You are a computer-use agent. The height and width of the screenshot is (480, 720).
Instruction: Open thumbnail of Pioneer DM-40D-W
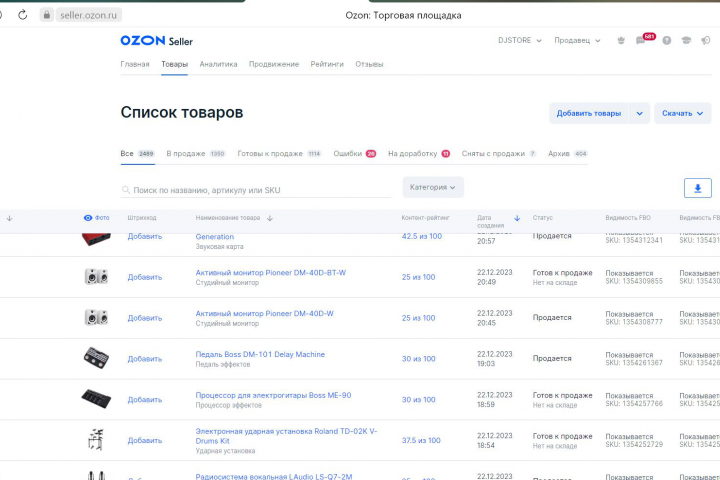[x=96, y=318]
